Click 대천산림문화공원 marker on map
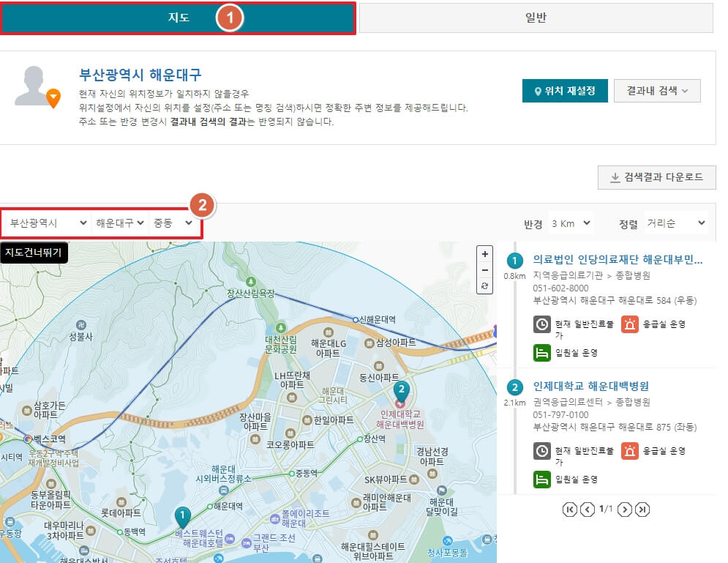 click(x=281, y=339)
